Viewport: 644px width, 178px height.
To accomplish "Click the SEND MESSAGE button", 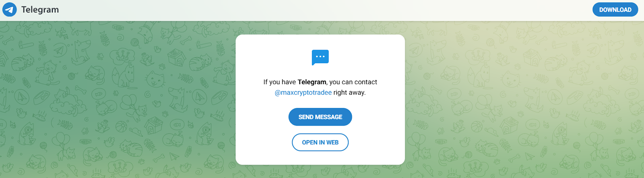I will click(x=320, y=117).
